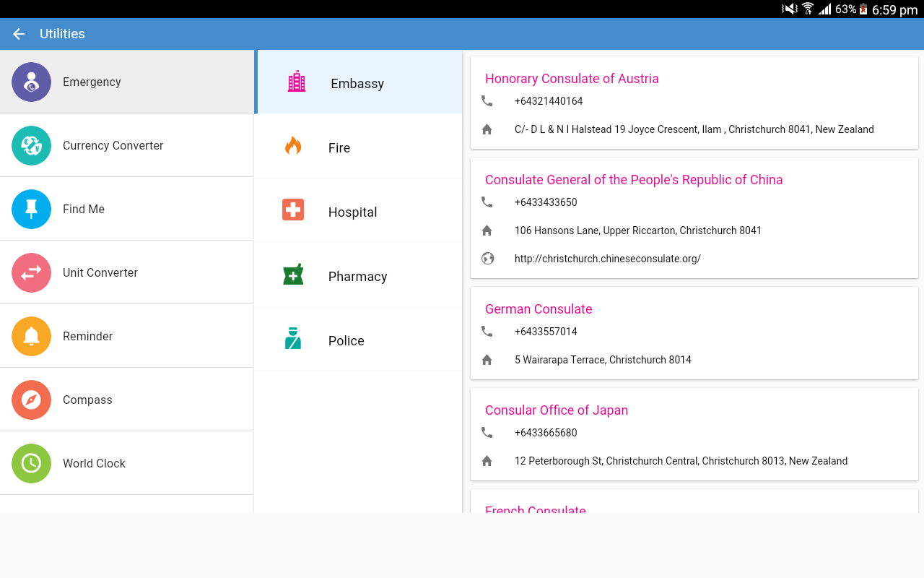Call Japan consular number +6433665680
Image resolution: width=924 pixels, height=578 pixels.
coord(546,433)
